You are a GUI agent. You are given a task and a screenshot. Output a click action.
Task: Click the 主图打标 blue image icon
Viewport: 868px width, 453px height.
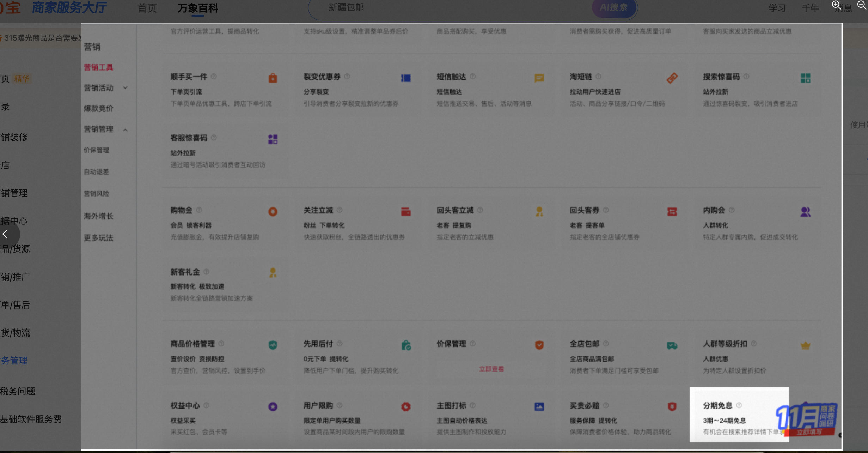click(x=539, y=406)
